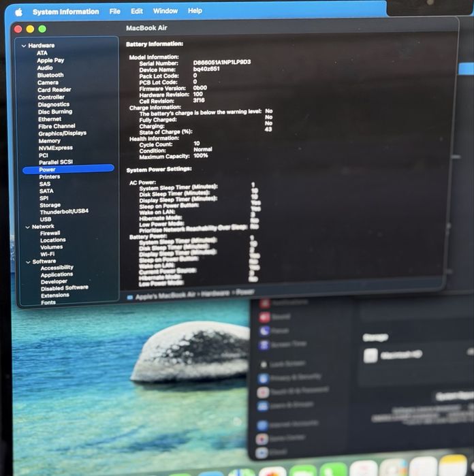Click the Mac icon in the path bar
The height and width of the screenshot is (476, 474).
coord(130,298)
